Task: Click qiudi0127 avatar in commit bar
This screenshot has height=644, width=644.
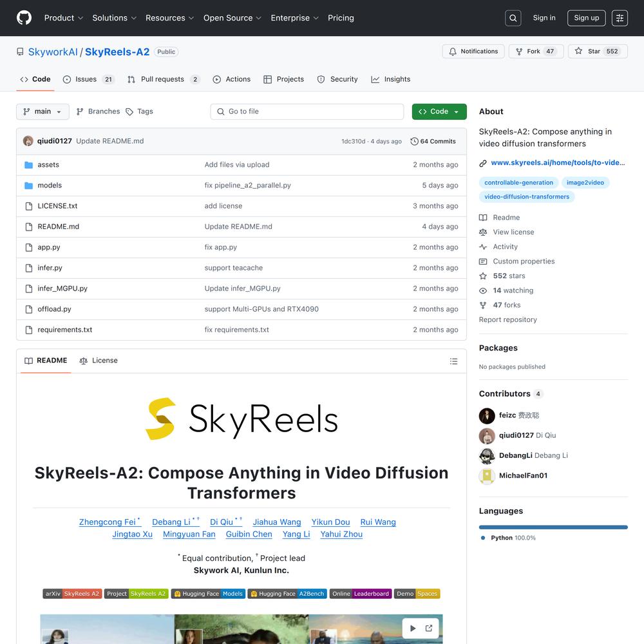Action: [28, 141]
